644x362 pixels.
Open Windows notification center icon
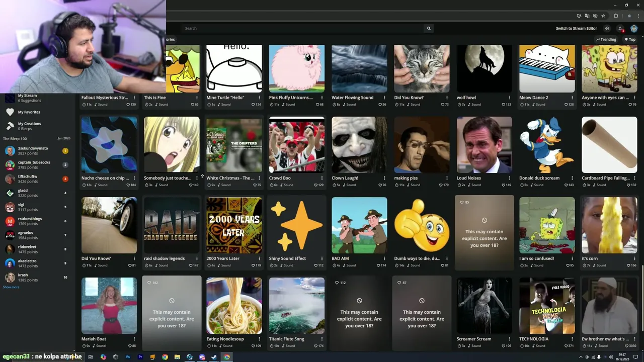[635, 357]
